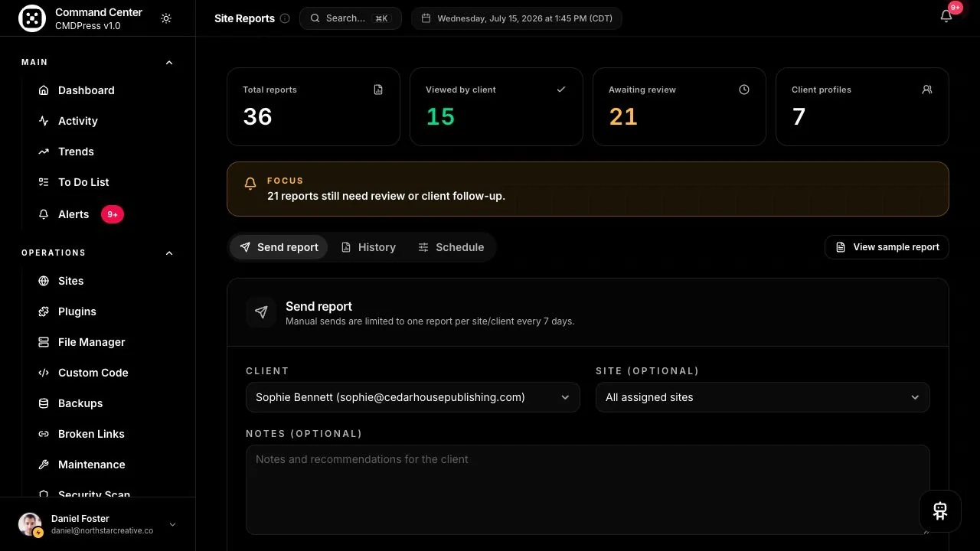Click the Custom Code brackets icon
Viewport: 980px width, 551px height.
(44, 373)
